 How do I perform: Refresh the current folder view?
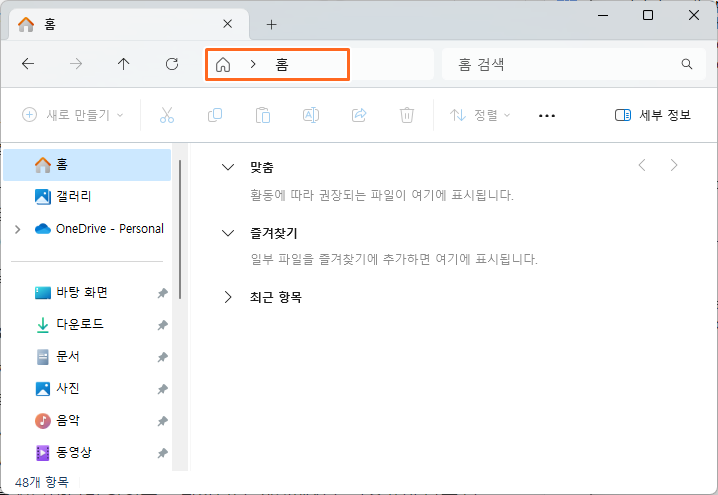point(172,64)
